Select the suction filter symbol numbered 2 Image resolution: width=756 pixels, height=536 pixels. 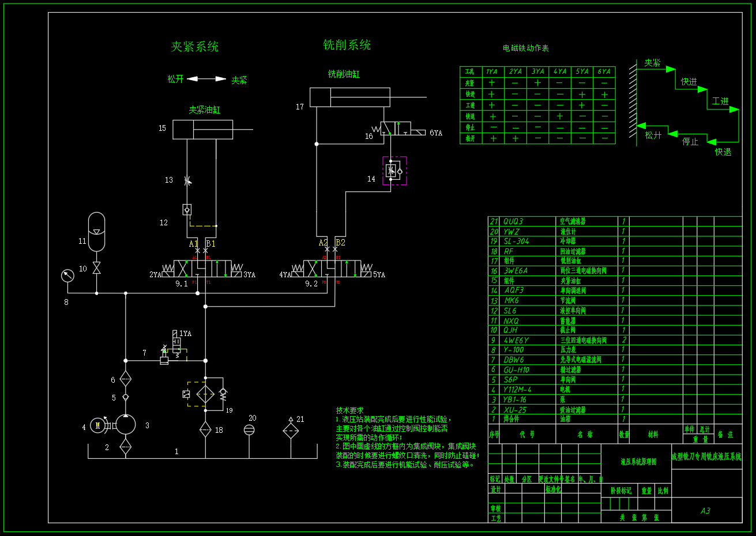coord(126,446)
